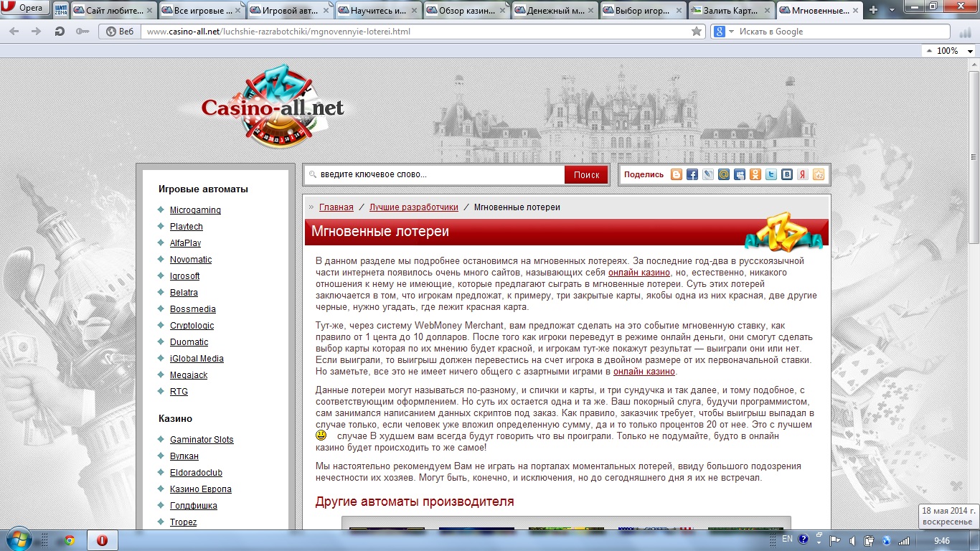Switch to the 'Все игровые ...' tab
This screenshot has width=980, height=551.
pos(202,11)
